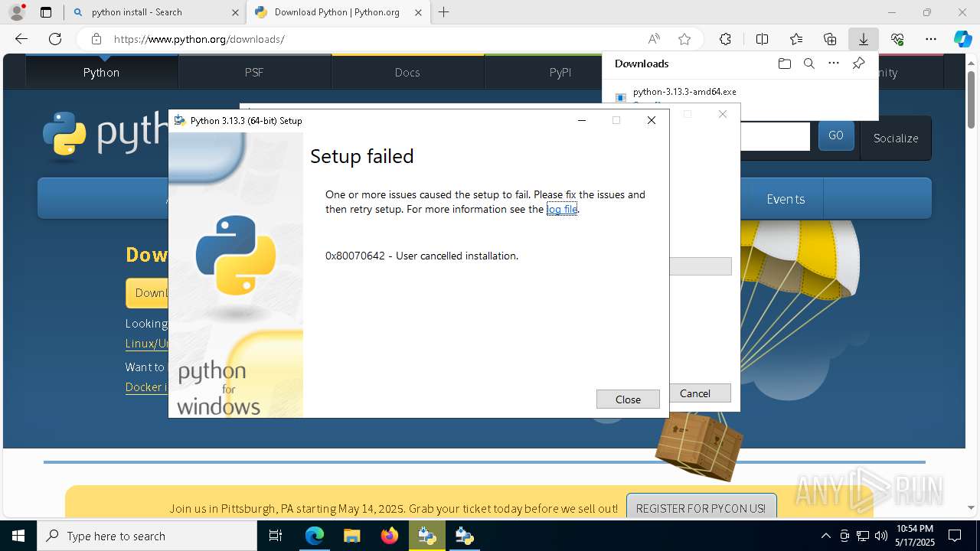Select the PyPI site tab
The width and height of the screenshot is (980, 551).
click(x=560, y=73)
